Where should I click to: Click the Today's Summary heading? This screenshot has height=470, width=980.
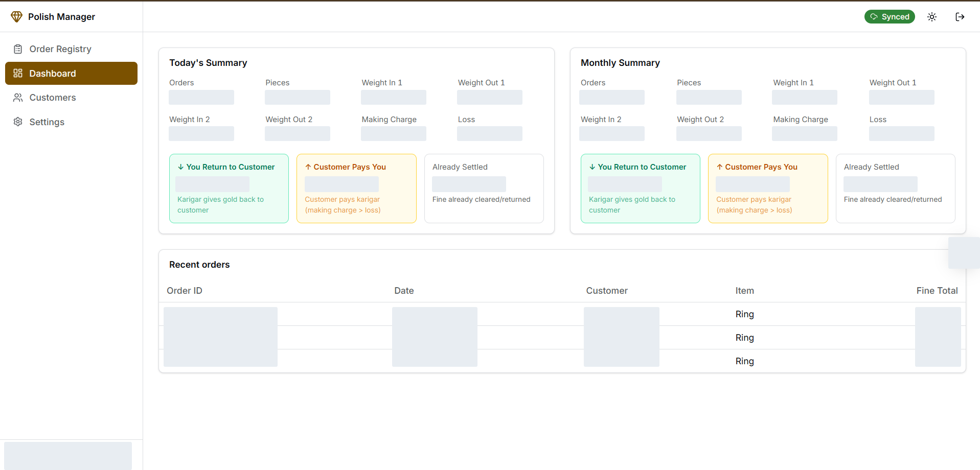[208, 63]
